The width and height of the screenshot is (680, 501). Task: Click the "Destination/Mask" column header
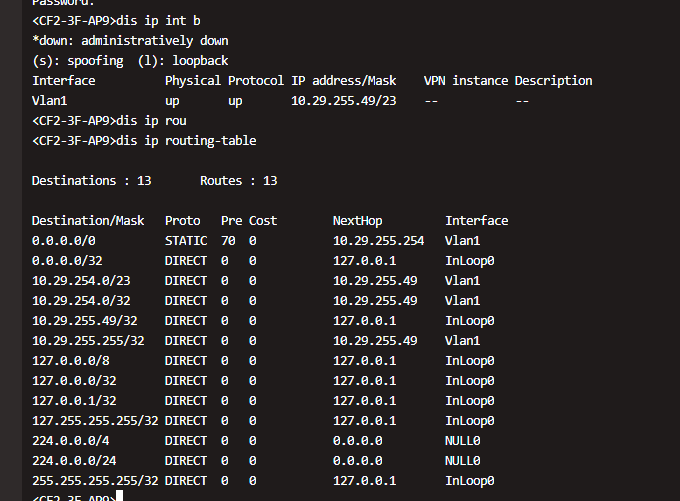click(x=88, y=221)
